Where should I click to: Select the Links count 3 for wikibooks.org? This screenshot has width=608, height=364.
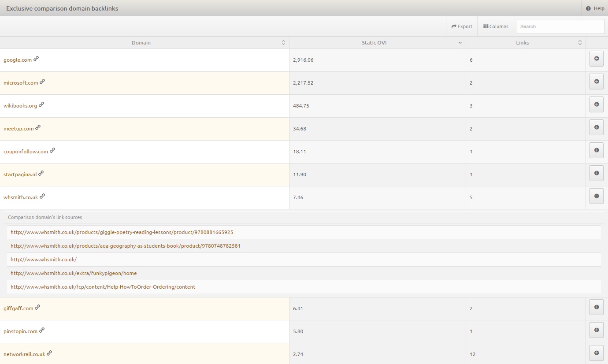(x=471, y=106)
